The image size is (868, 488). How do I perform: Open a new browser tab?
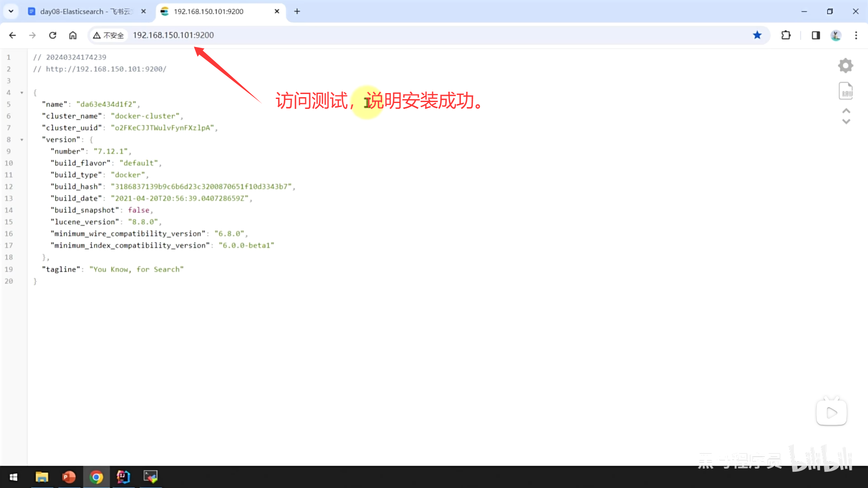click(297, 11)
